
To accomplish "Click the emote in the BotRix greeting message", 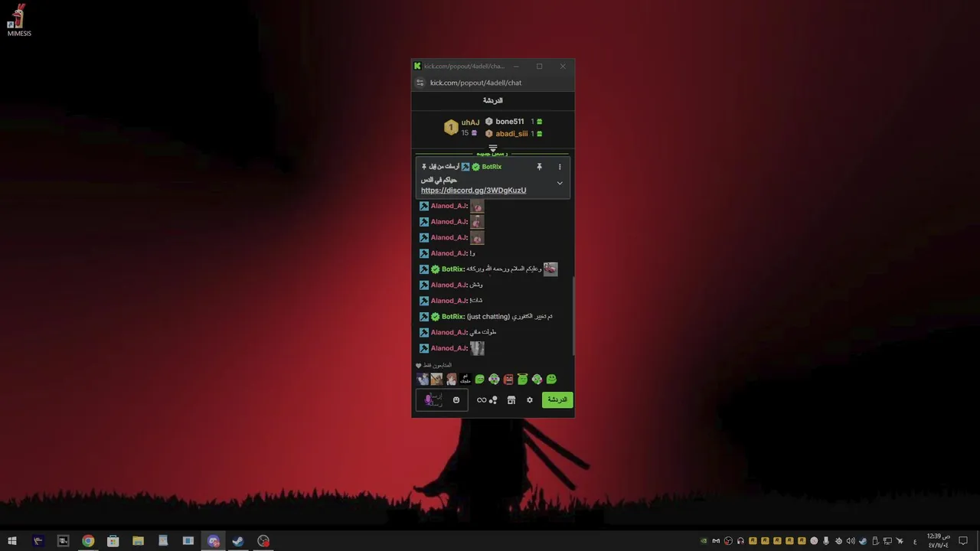I will (x=550, y=269).
